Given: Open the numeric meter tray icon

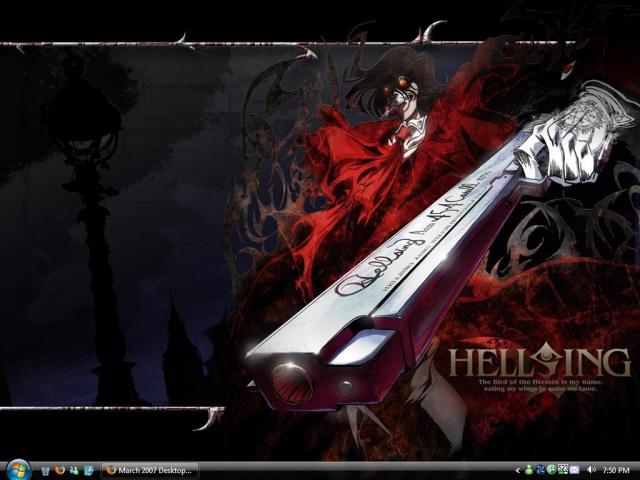Looking at the screenshot, I should click(563, 469).
